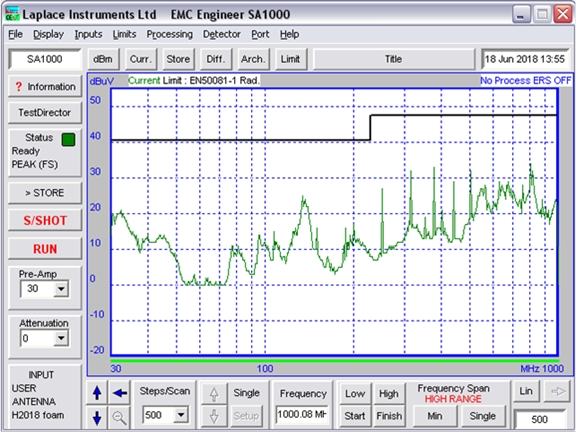Click the green frequency span bar under the graph
The image size is (576, 432).
pos(334,361)
